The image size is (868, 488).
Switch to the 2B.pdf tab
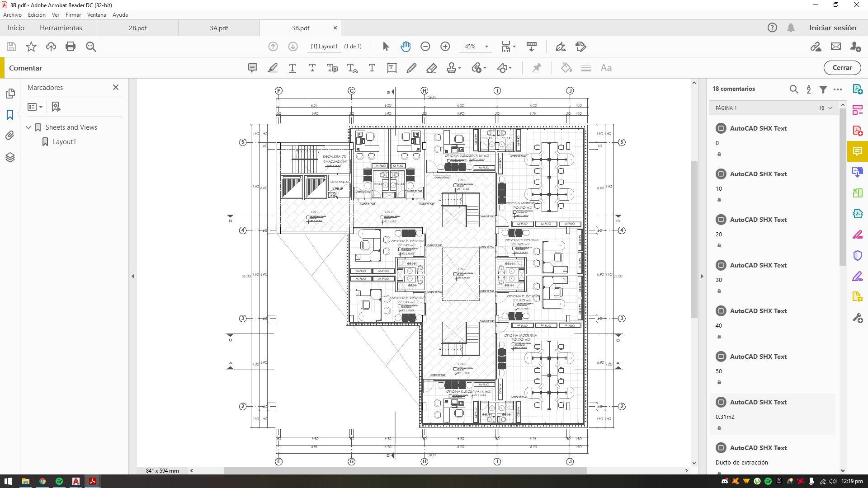pyautogui.click(x=137, y=28)
